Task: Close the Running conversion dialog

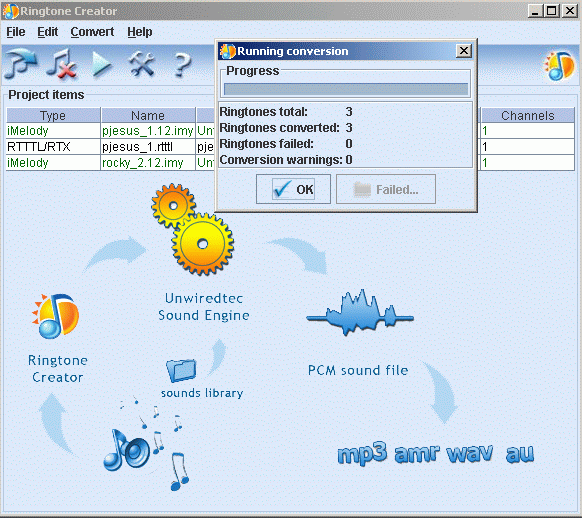Action: click(x=464, y=50)
